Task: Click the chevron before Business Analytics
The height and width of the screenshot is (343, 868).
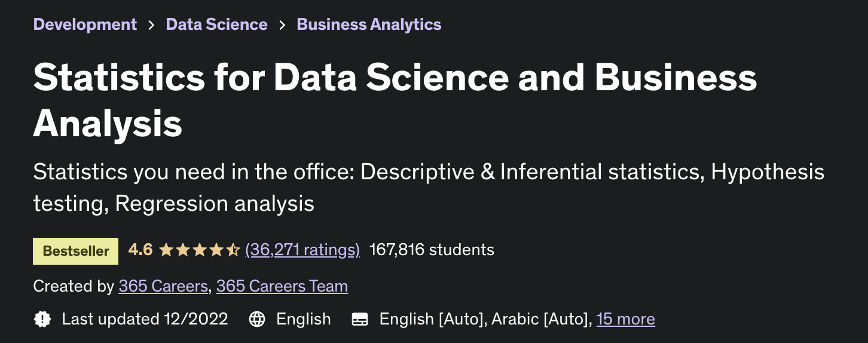Action: click(x=282, y=25)
